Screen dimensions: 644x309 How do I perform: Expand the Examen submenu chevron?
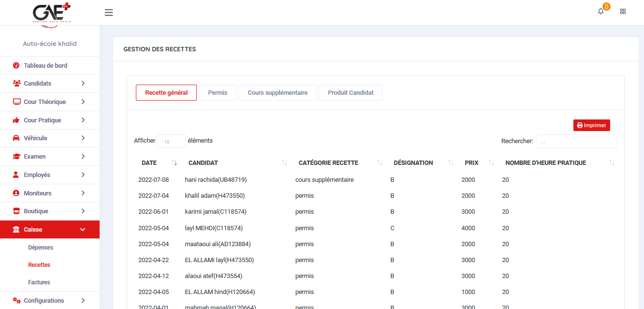[x=83, y=156]
